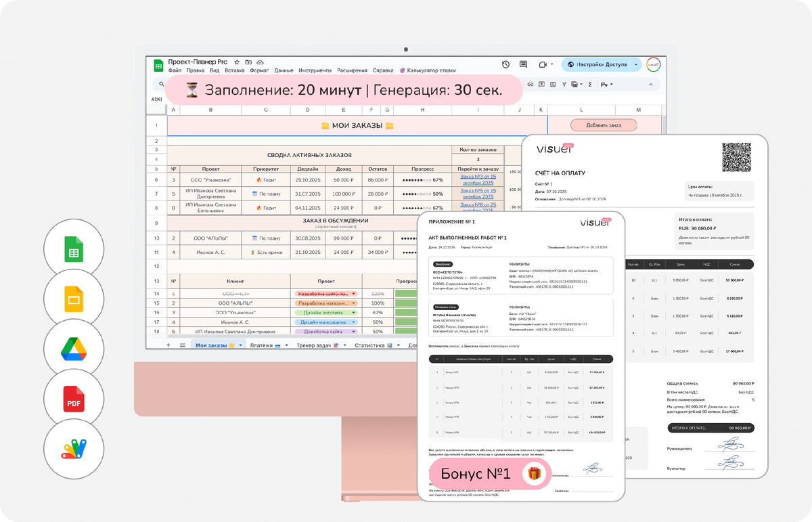Select the Иванов А. С. cell in row 11
Viewport: 812px width, 522px height.
tap(210, 252)
